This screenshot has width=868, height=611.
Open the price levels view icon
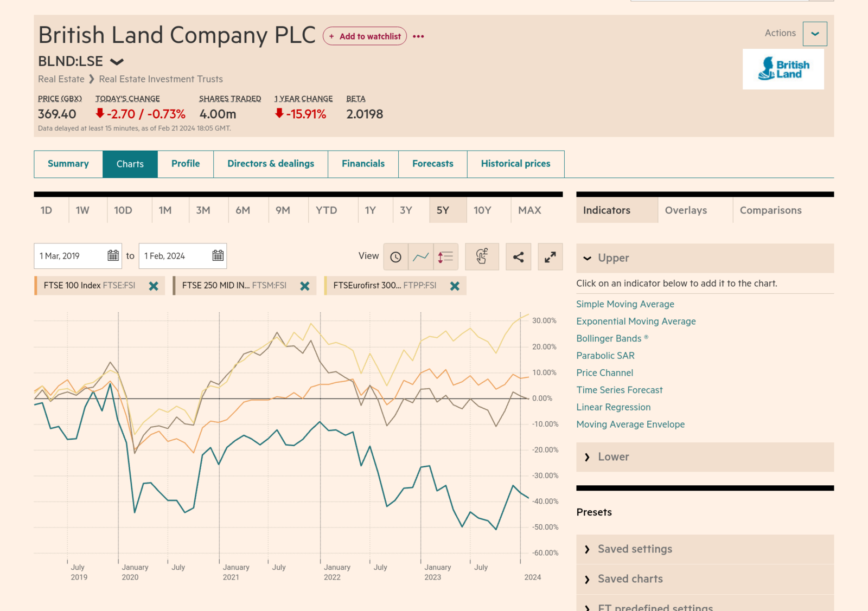445,256
